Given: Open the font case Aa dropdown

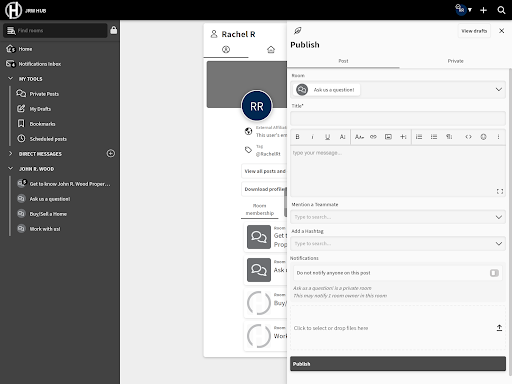Looking at the screenshot, I should 359,137.
